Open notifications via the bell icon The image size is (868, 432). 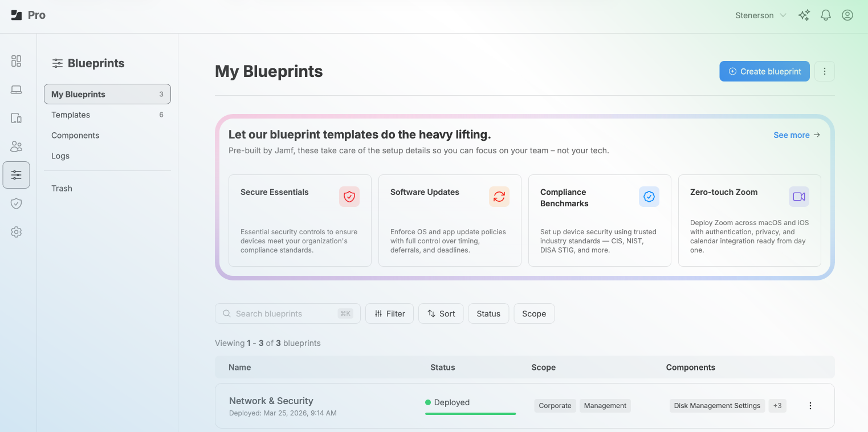[x=825, y=15]
